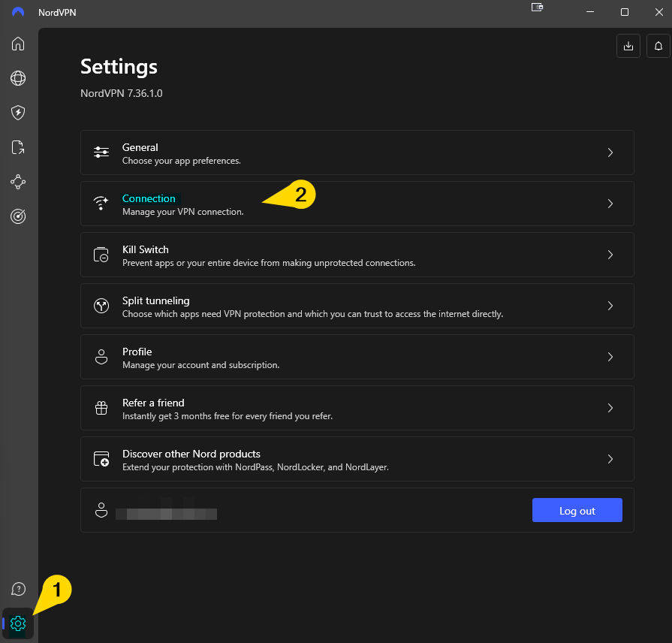This screenshot has height=643, width=672.
Task: Click 'Choose your app preferences.' text
Action: [181, 161]
